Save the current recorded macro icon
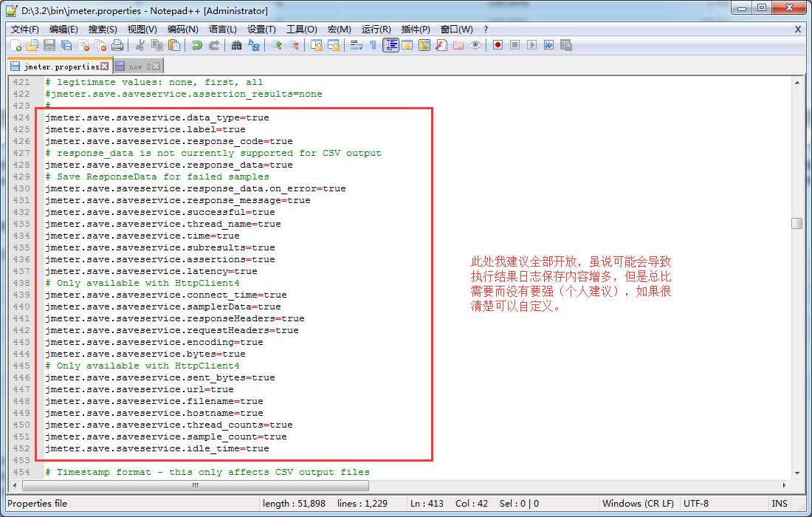This screenshot has height=517, width=812. click(x=566, y=46)
